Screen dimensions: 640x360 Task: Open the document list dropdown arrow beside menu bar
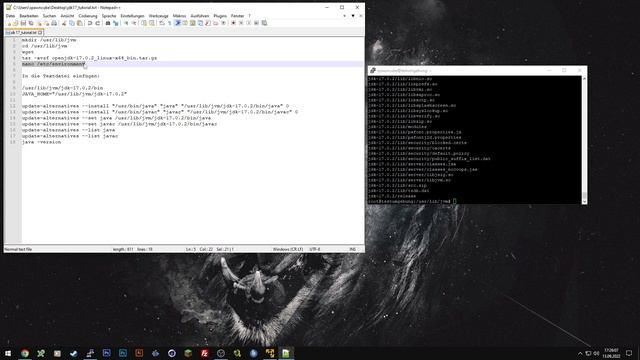pyautogui.click(x=353, y=16)
